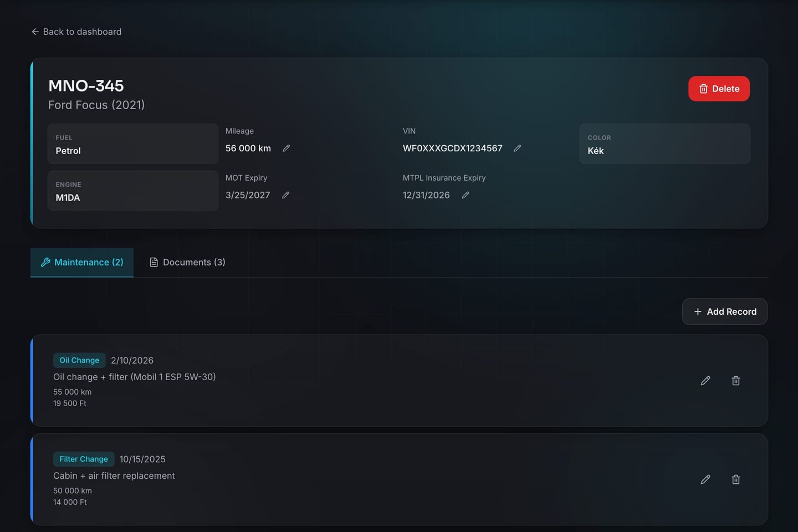Add a new maintenance record

(724, 311)
